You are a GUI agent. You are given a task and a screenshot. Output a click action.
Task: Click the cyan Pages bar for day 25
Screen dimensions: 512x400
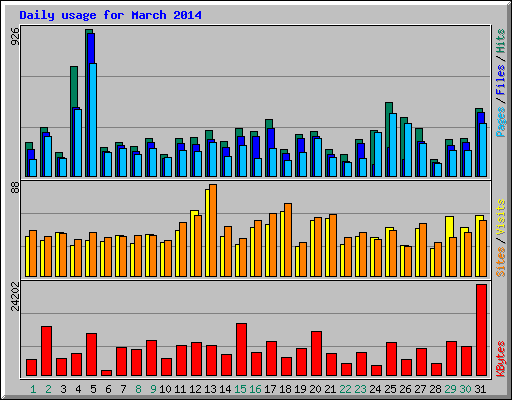click(393, 145)
